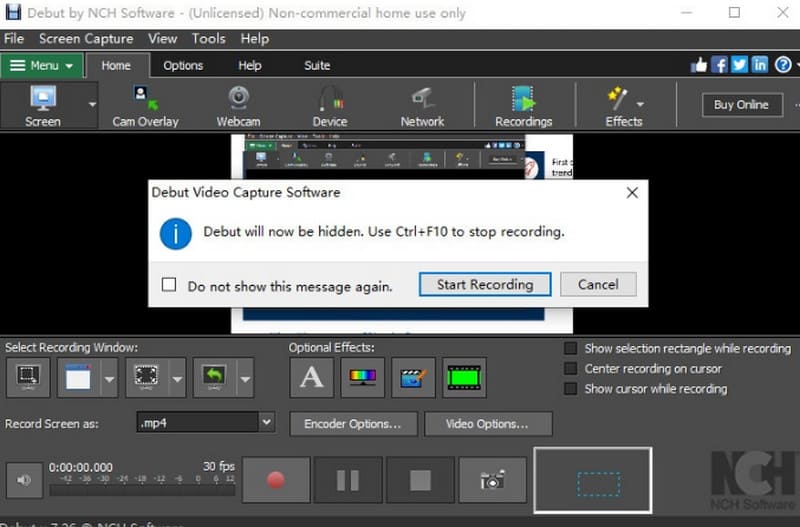This screenshot has height=527, width=800.
Task: Click the Buy Online button
Action: [742, 105]
